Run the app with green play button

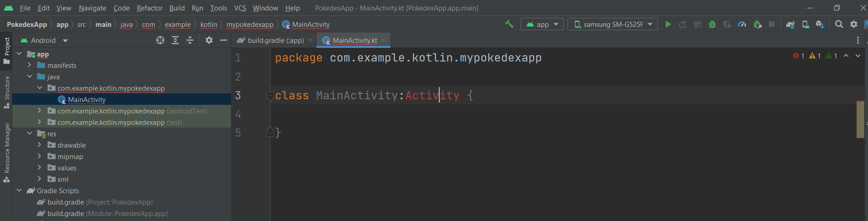point(668,24)
